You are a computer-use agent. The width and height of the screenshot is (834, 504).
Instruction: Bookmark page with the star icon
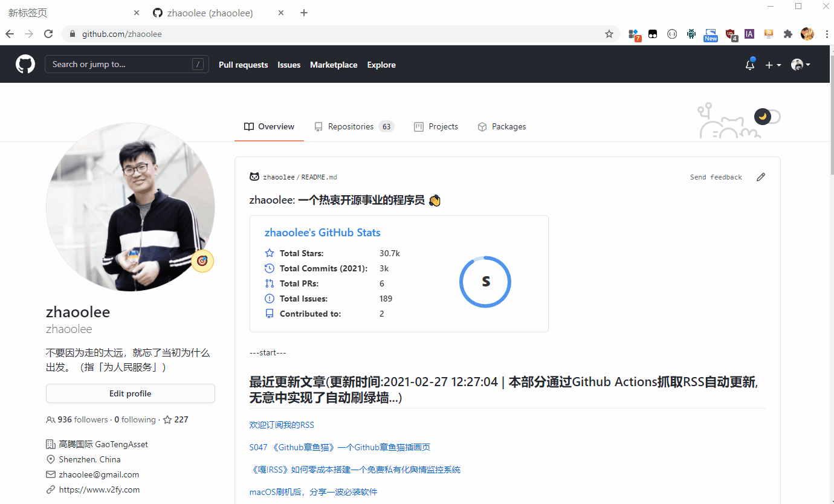[609, 34]
